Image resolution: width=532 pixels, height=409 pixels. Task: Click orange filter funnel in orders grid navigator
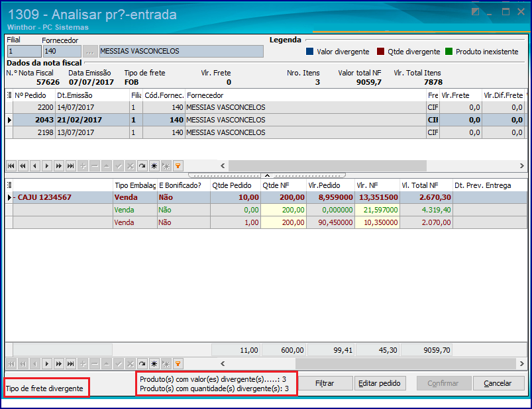178,165
